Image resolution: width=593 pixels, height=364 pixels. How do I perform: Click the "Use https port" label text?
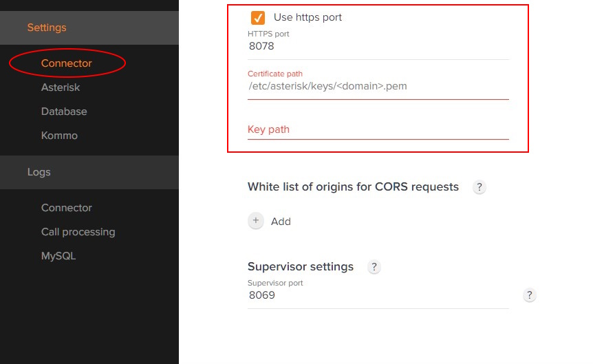coord(308,17)
